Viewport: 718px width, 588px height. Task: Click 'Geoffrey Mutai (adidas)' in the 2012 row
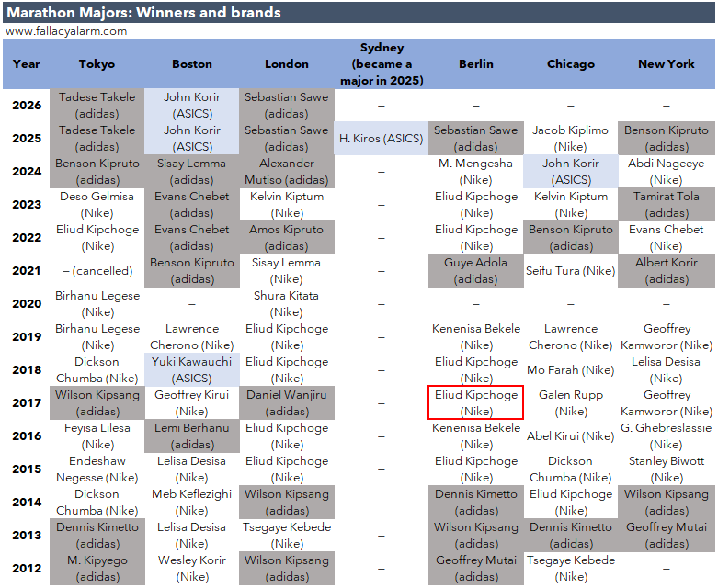[476, 569]
